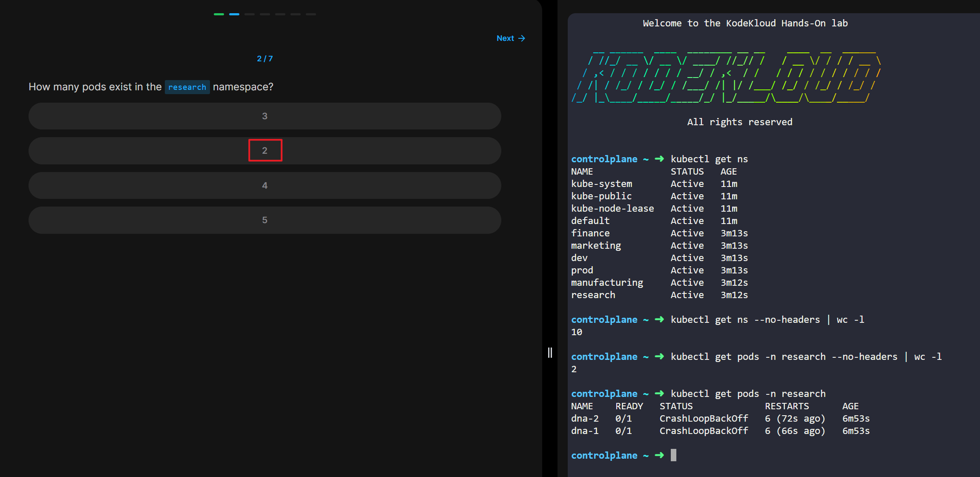The image size is (980, 477).
Task: Click the green first progress segment
Action: tap(219, 14)
